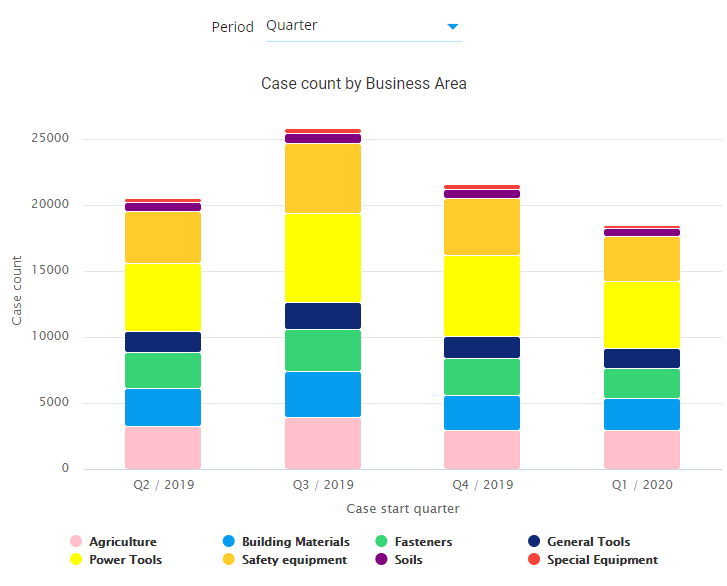Viewport: 727px width, 586px height.
Task: Click the Fasteners legend label
Action: click(423, 541)
